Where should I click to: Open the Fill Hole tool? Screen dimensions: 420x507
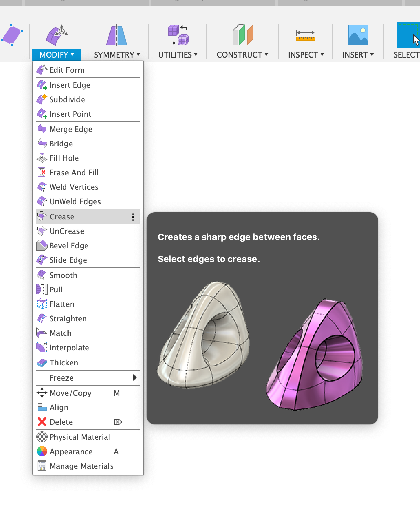[x=64, y=158]
